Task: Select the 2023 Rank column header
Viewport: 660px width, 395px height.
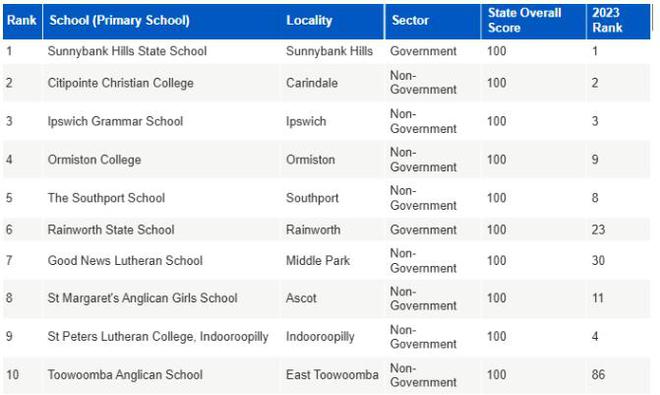Action: pos(607,20)
